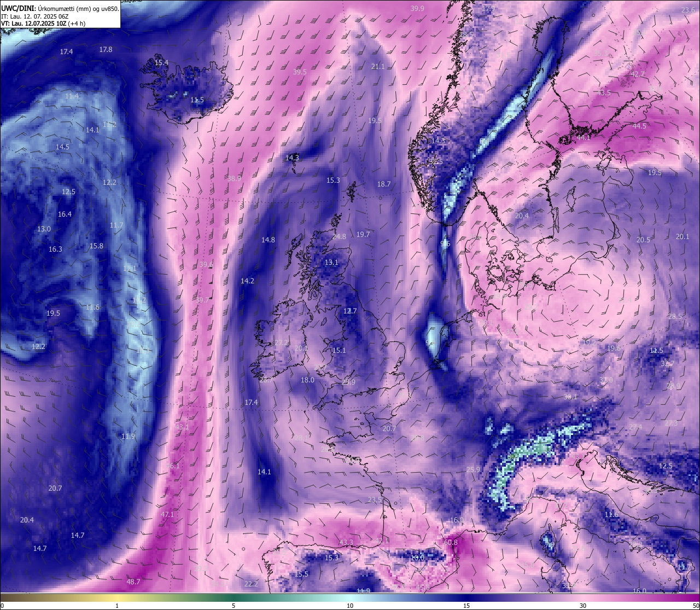Click the 23.6 value in the top-right corner

[x=688, y=9]
